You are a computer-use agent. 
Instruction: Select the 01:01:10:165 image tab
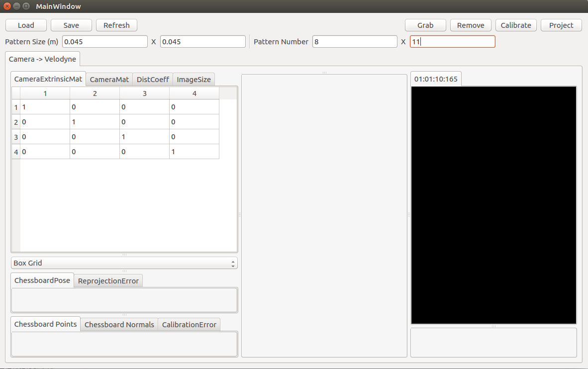click(436, 78)
